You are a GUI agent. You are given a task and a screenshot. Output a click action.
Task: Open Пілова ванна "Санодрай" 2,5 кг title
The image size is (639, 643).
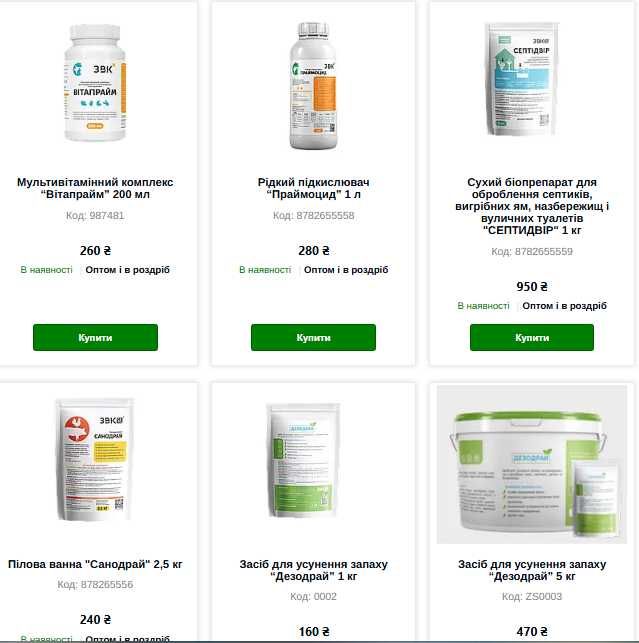point(95,564)
